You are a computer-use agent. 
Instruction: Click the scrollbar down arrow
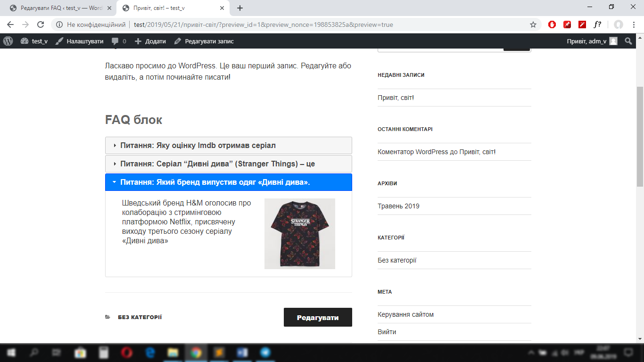640,339
